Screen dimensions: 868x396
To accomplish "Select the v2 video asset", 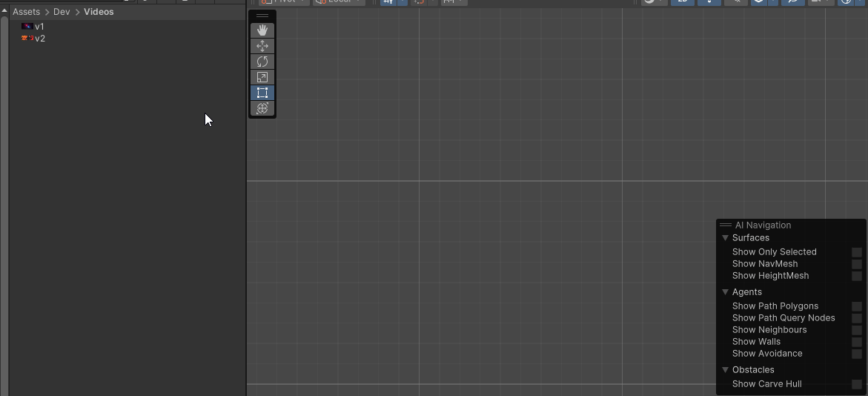I will pyautogui.click(x=39, y=39).
